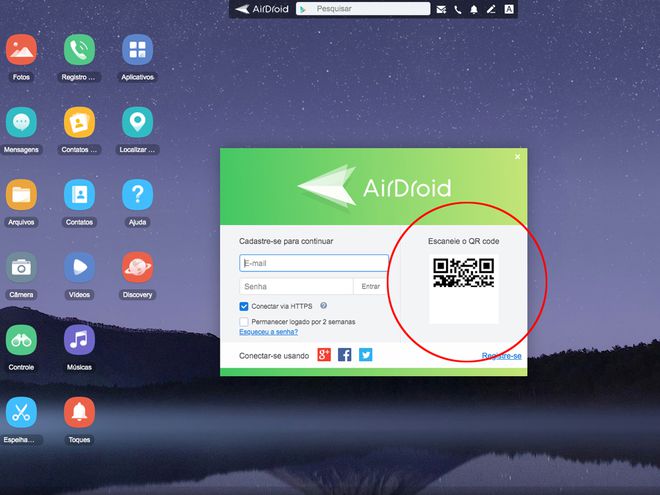Open the Mensagens icon
Screen dimensions: 660x495
click(21, 122)
